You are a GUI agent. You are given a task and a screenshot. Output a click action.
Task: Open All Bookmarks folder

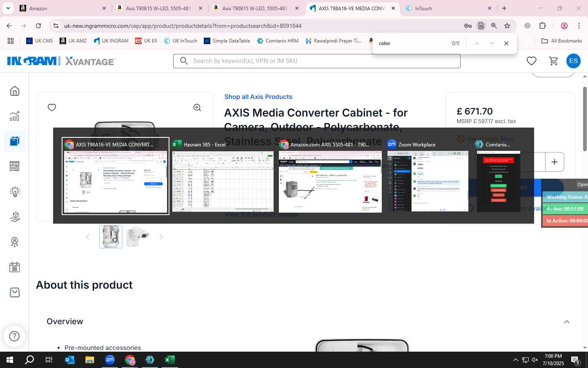tap(561, 41)
